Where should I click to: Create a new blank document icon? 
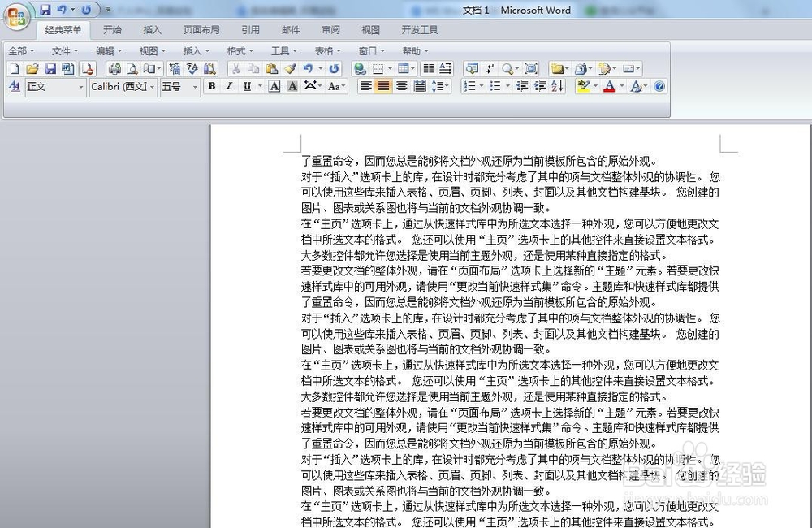[15, 68]
